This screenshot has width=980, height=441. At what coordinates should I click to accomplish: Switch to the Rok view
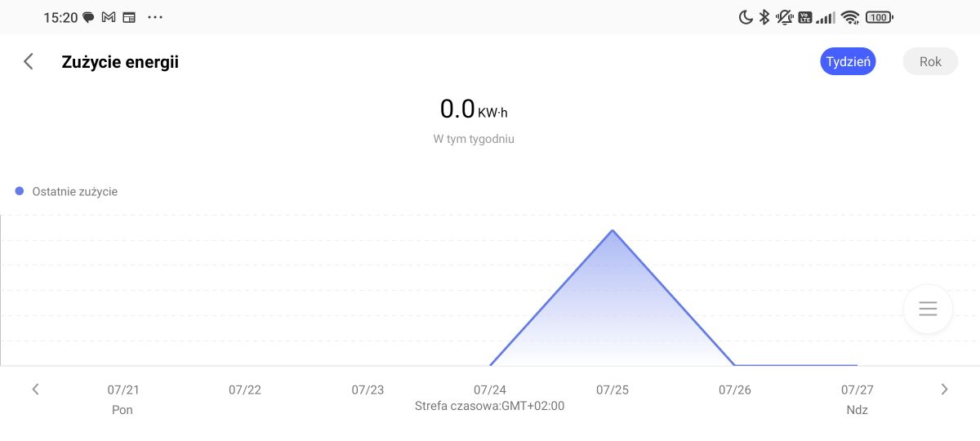930,62
